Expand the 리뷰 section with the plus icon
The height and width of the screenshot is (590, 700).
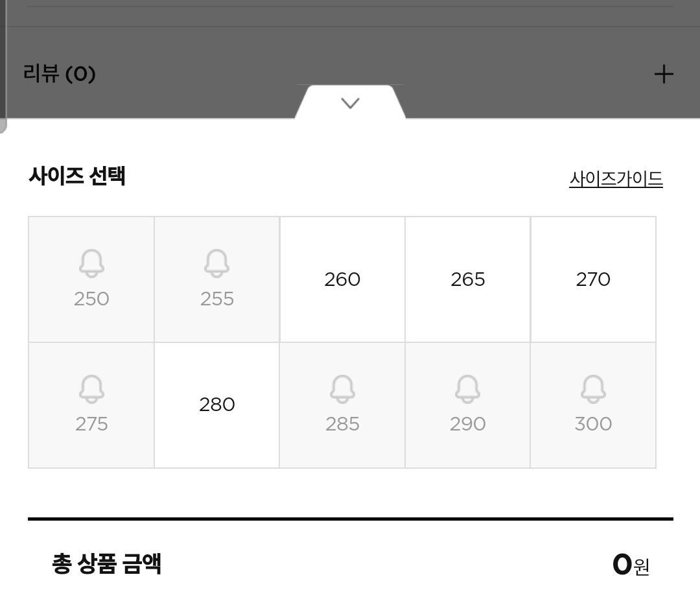pos(663,74)
